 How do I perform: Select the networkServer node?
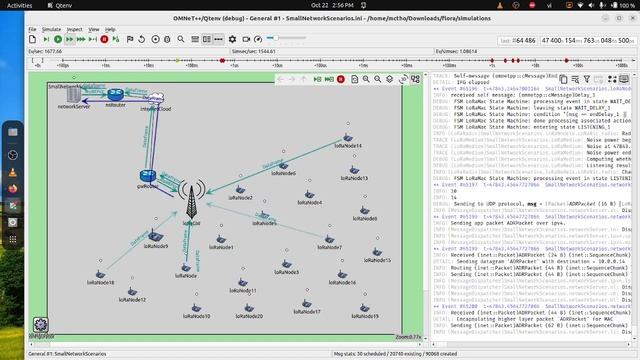coord(74,95)
